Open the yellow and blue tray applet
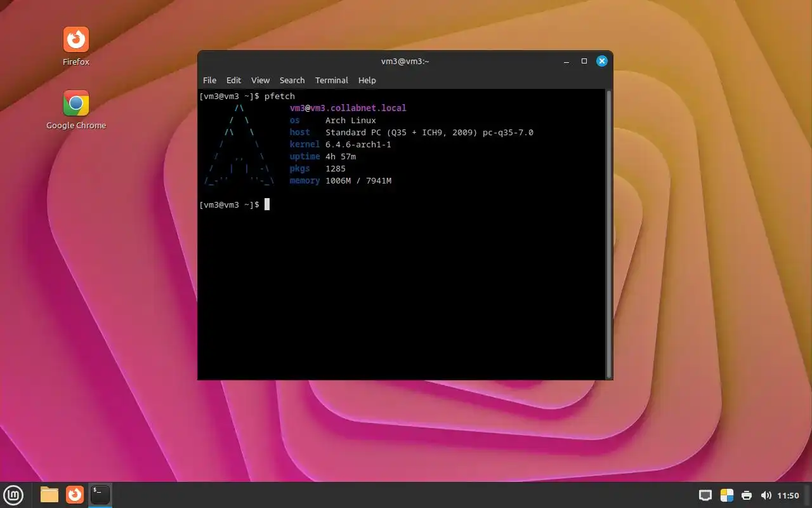The image size is (812, 508). point(727,495)
